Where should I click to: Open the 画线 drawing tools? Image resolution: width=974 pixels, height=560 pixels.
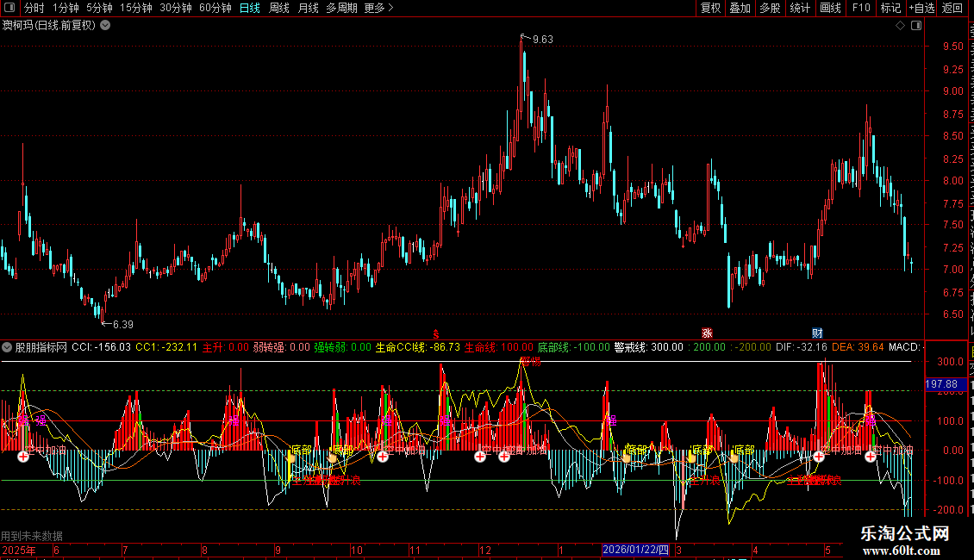coord(831,8)
